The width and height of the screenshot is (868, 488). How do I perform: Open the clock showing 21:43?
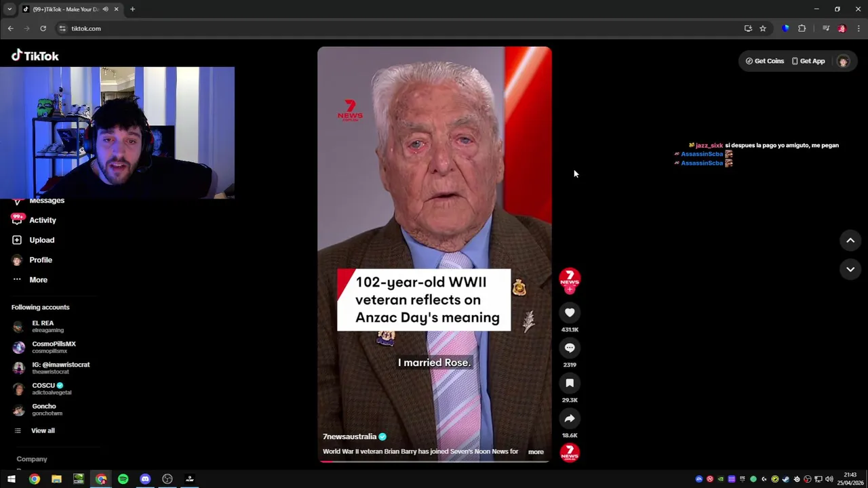click(850, 479)
